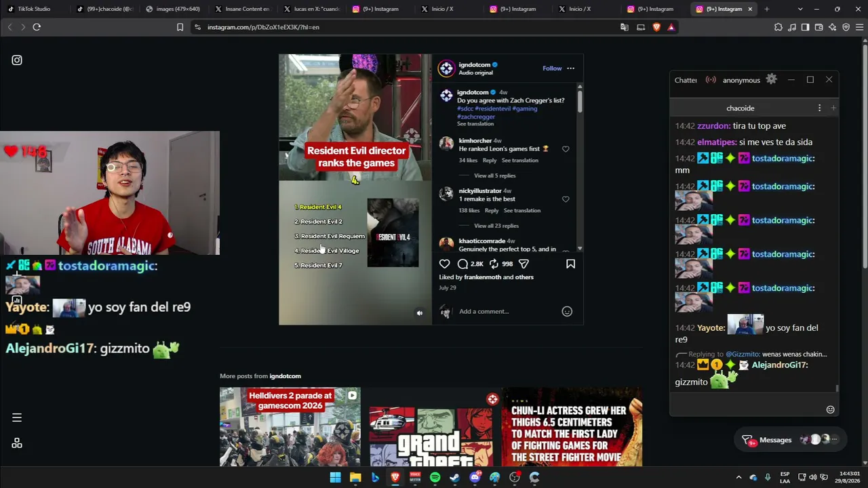Close the active Instagram tab
The width and height of the screenshot is (868, 488).
[750, 9]
